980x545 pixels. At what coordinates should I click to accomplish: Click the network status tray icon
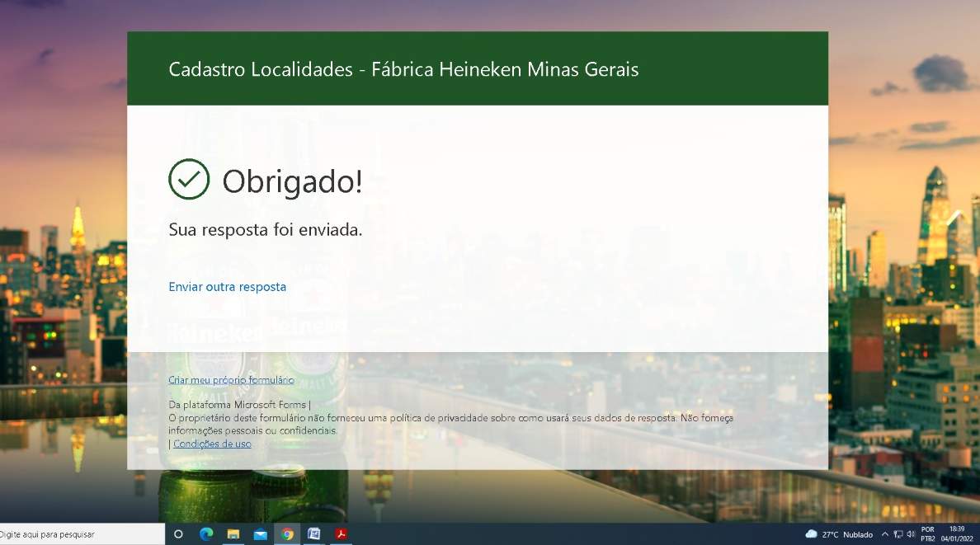(x=898, y=534)
